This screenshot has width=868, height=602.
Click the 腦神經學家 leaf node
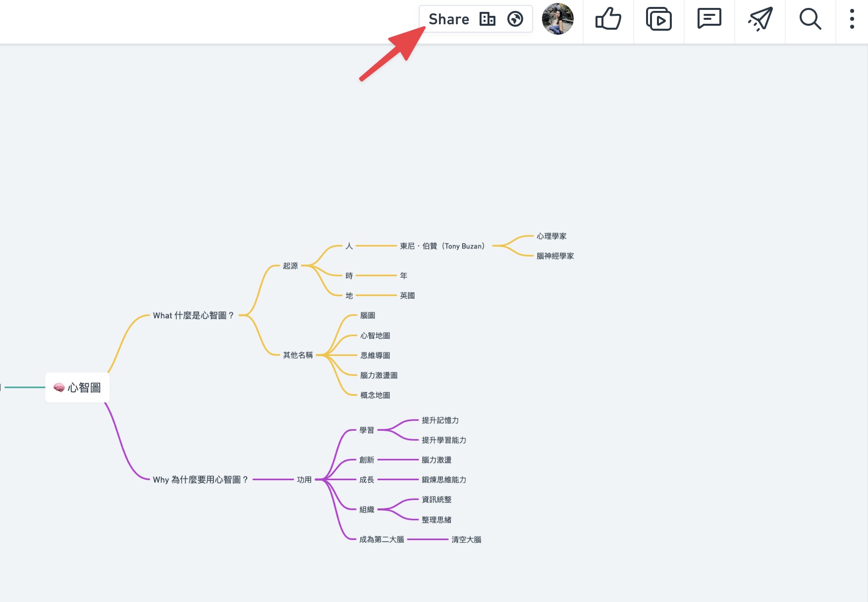[555, 256]
